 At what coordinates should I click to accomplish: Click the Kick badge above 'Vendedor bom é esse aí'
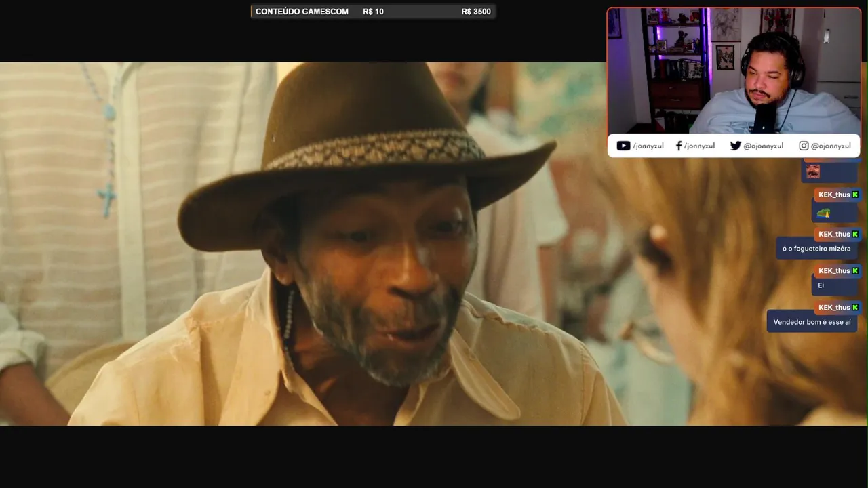click(x=855, y=307)
